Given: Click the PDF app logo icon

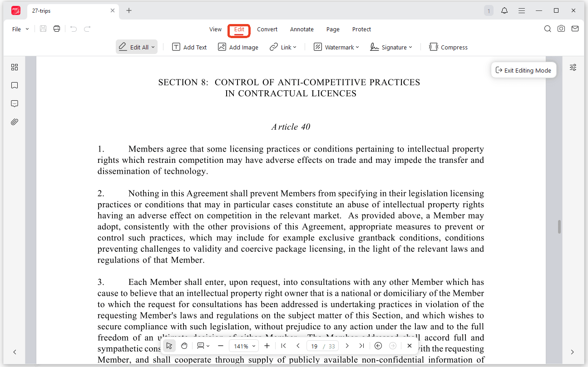Looking at the screenshot, I should pos(16,10).
